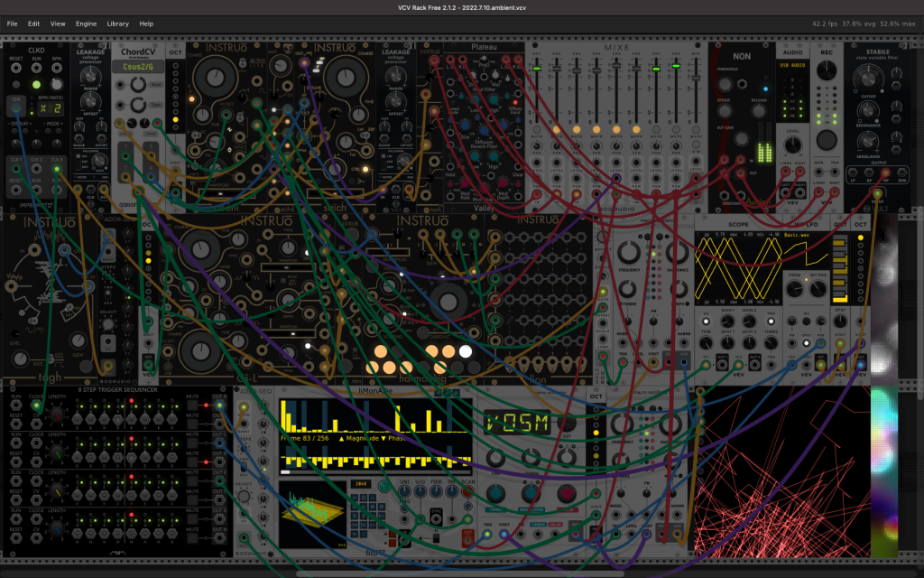Open the Library menu
The image size is (924, 578).
tap(118, 23)
